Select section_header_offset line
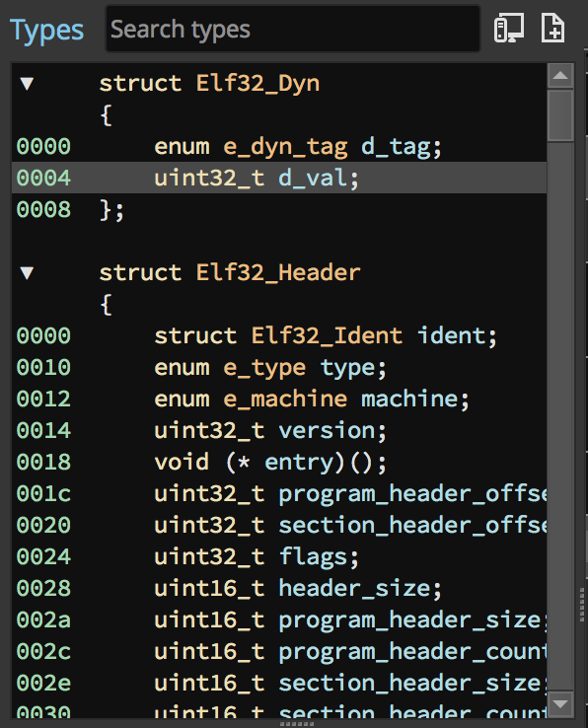Image resolution: width=588 pixels, height=728 pixels. (x=278, y=526)
